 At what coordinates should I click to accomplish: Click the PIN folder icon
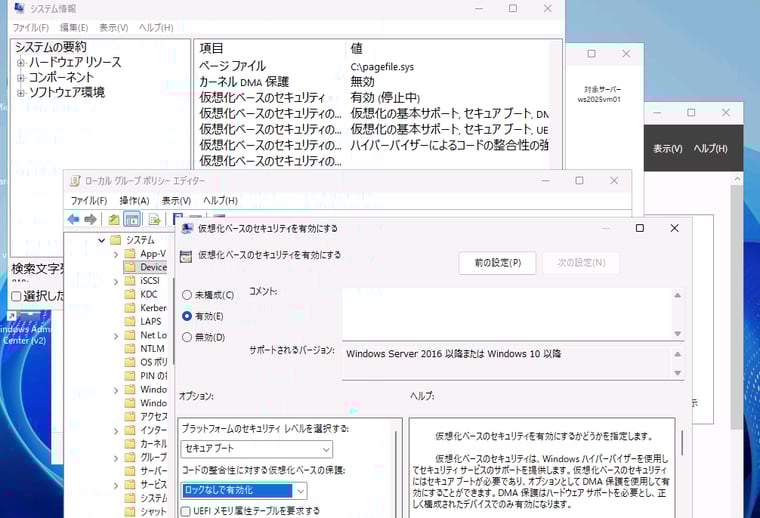point(129,376)
